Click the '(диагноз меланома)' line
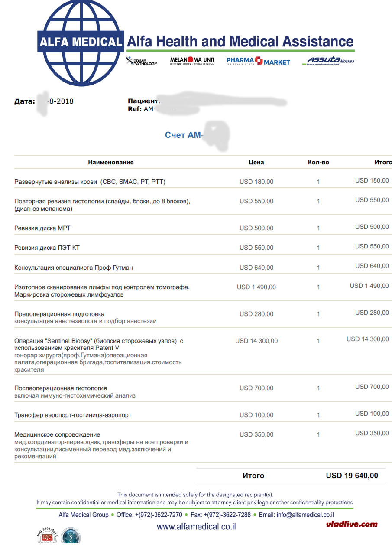This screenshot has width=392, height=545. tap(43, 209)
